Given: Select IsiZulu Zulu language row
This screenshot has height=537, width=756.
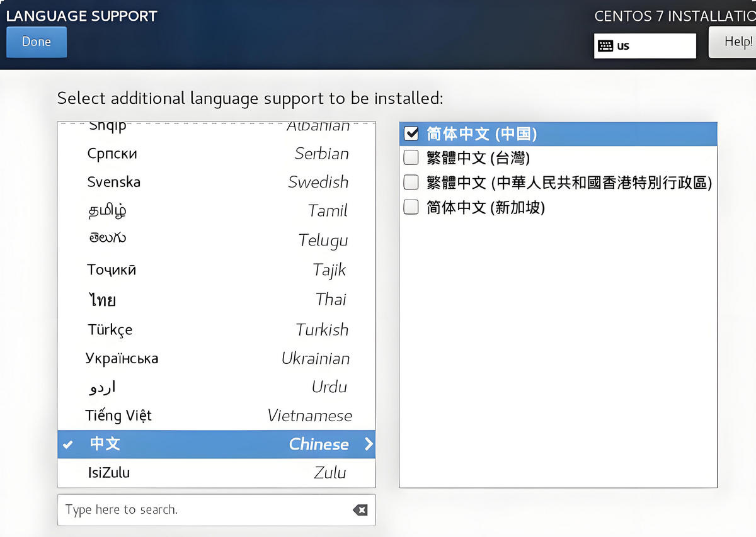Looking at the screenshot, I should click(x=216, y=473).
